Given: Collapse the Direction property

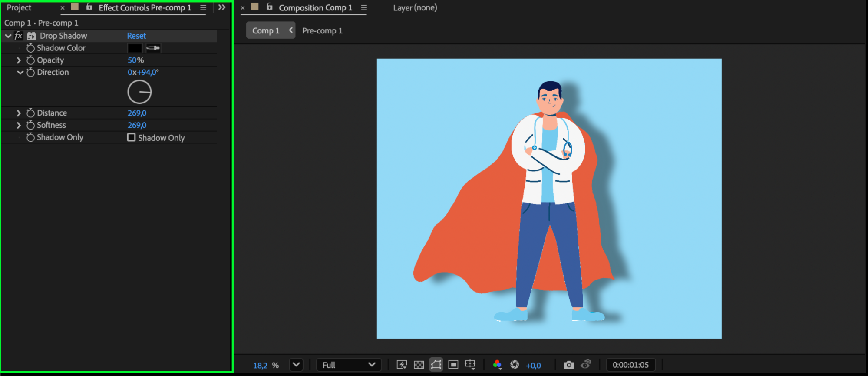Looking at the screenshot, I should [x=20, y=72].
